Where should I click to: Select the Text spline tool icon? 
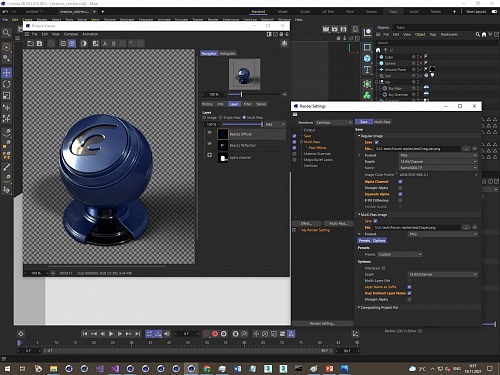pyautogui.click(x=367, y=70)
